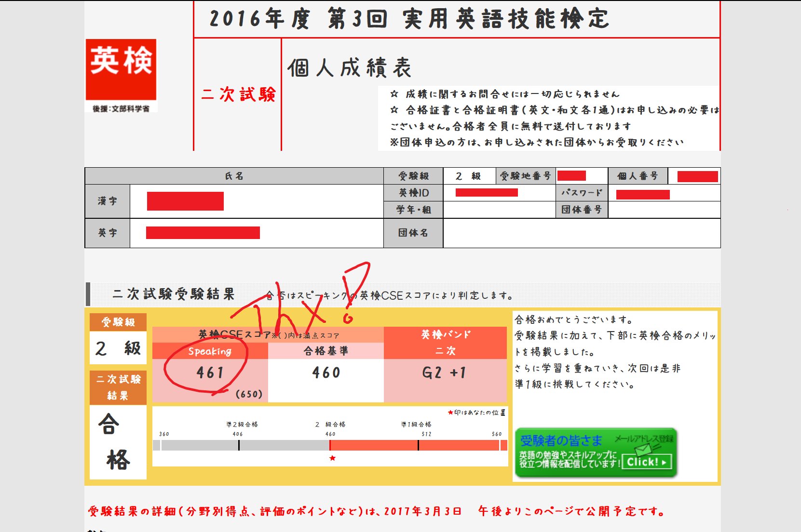
Task: Click the green 受験者の皆さま mail registration banner
Action: 596,452
